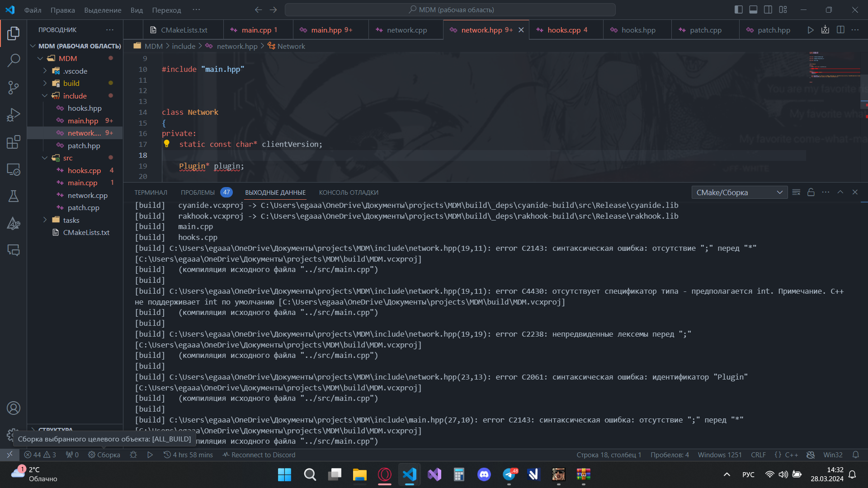This screenshot has width=868, height=488.
Task: Open the Extensions view
Action: pyautogui.click(x=14, y=142)
